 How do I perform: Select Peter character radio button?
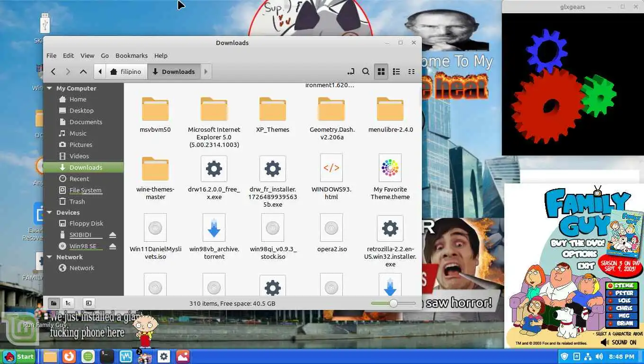coord(611,293)
